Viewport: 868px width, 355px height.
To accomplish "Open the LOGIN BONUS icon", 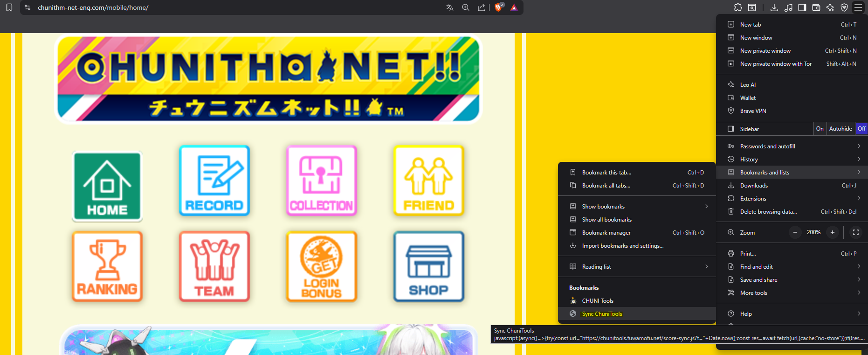I will (x=321, y=266).
